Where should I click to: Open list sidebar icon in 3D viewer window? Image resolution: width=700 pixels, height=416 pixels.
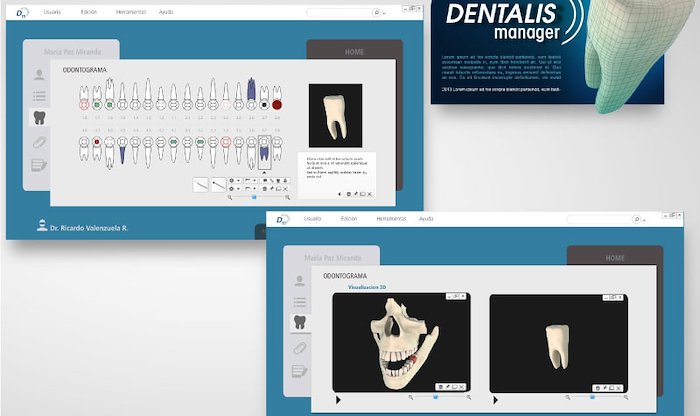pyautogui.click(x=300, y=302)
